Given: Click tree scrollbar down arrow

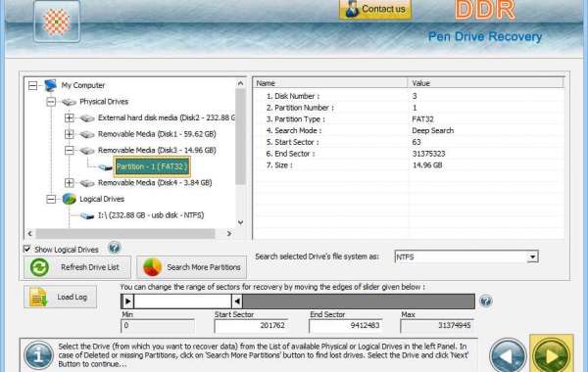Looking at the screenshot, I should 240,222.
